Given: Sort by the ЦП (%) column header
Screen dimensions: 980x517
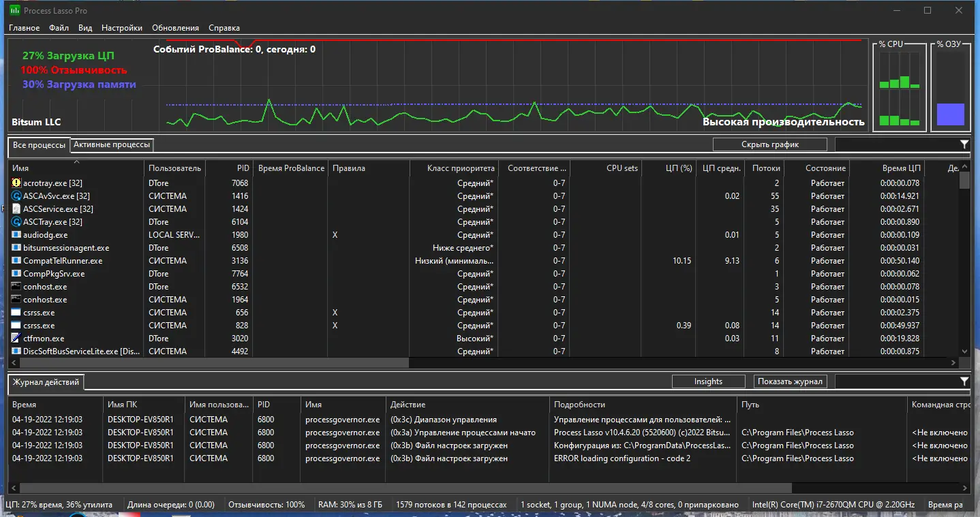Looking at the screenshot, I should (x=678, y=168).
